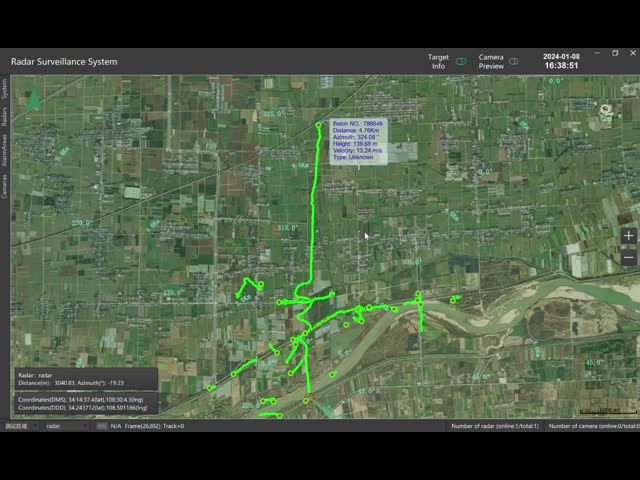
Task: Click the Batch NO 786646 info tooltip
Action: click(358, 140)
